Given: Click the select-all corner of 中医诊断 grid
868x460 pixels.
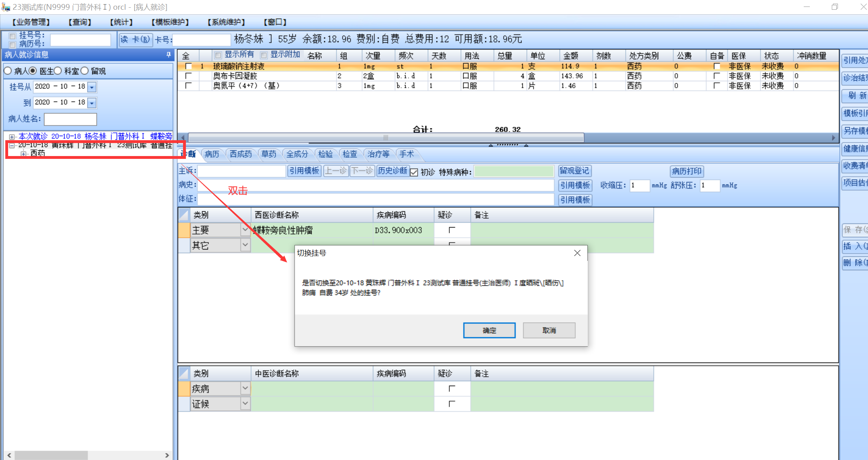Looking at the screenshot, I should (x=184, y=373).
